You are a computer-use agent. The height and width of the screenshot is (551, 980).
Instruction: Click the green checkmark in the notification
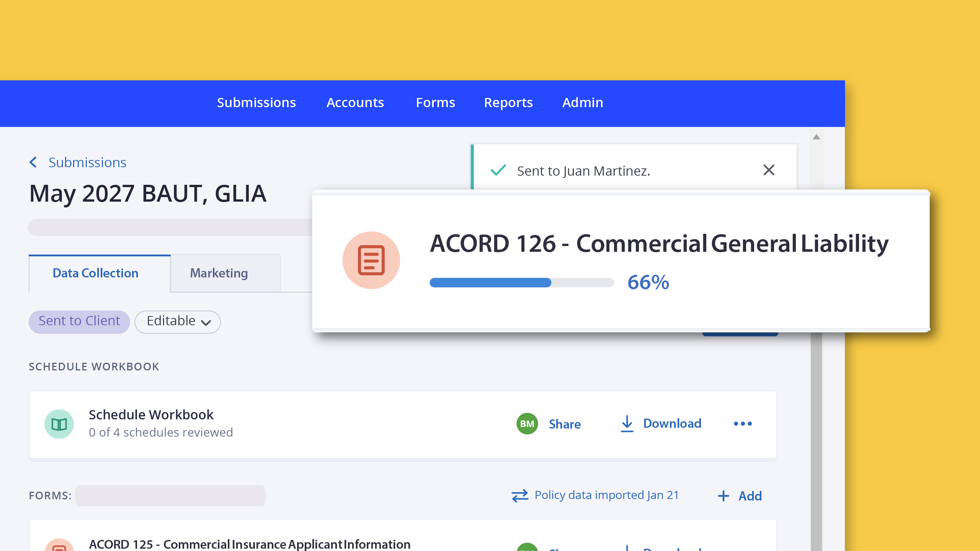point(498,170)
